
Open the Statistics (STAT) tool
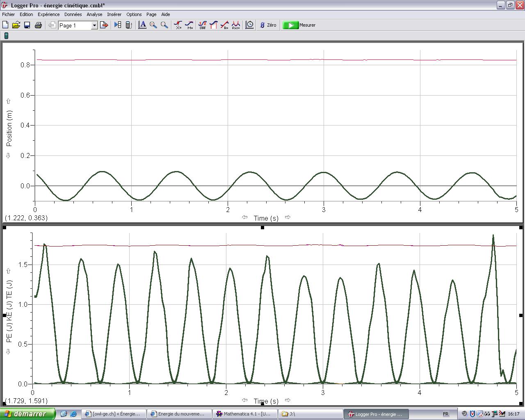click(x=202, y=25)
